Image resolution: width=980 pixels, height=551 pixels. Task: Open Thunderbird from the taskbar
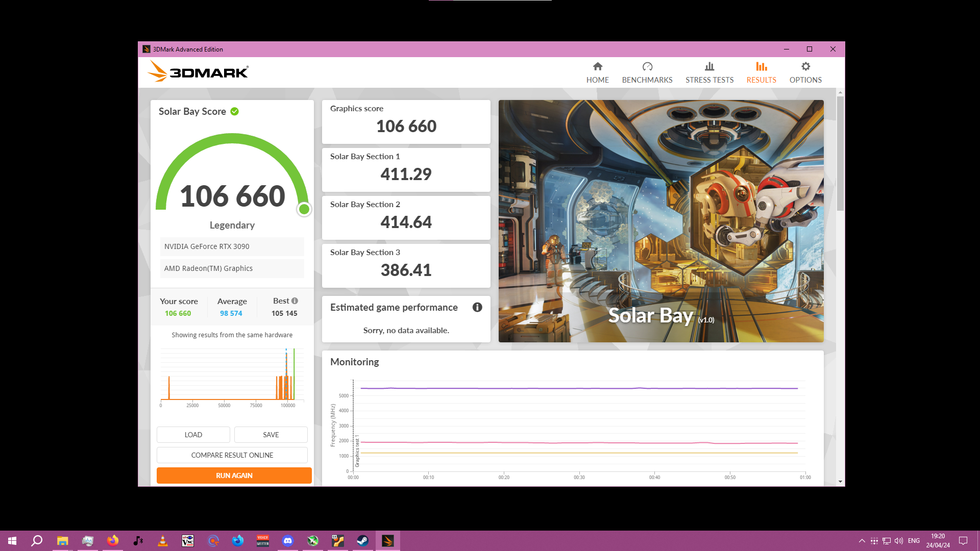point(238,541)
